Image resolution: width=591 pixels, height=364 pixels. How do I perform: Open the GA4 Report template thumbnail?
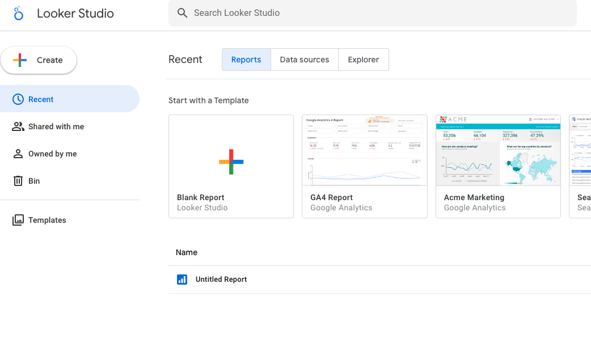[365, 150]
